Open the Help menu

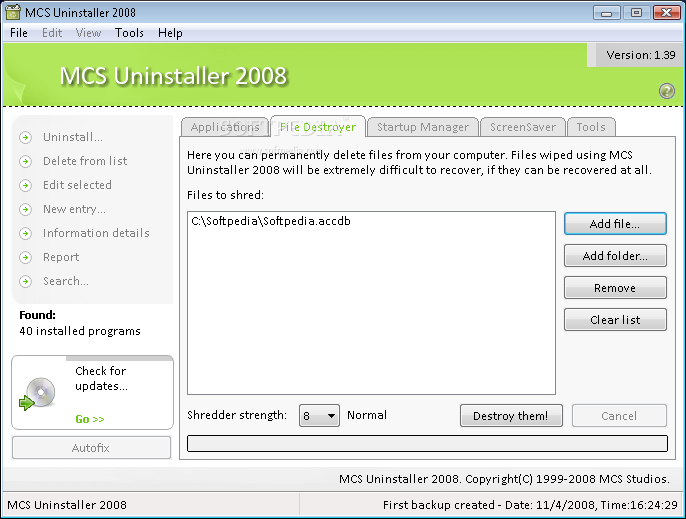[170, 33]
